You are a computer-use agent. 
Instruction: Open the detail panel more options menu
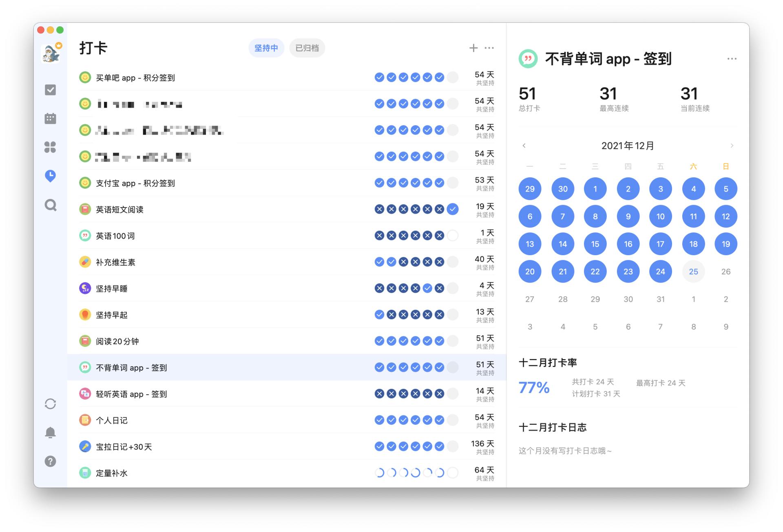tap(732, 59)
